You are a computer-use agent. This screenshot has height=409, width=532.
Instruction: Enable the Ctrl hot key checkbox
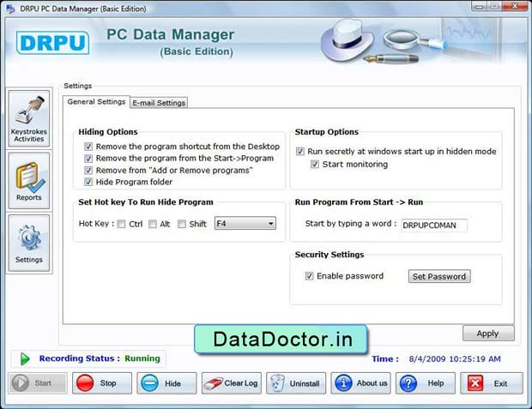point(121,224)
